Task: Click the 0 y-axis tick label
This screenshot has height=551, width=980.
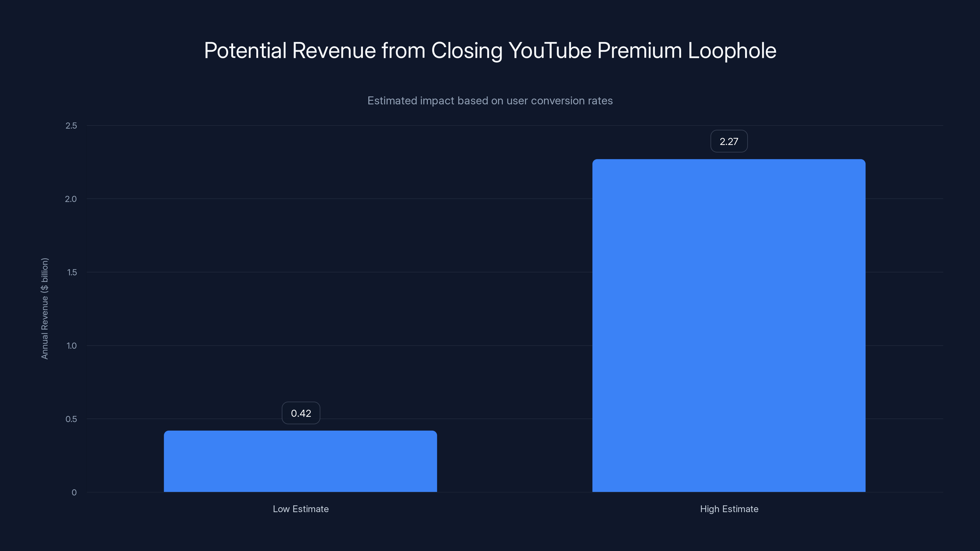Action: point(74,493)
